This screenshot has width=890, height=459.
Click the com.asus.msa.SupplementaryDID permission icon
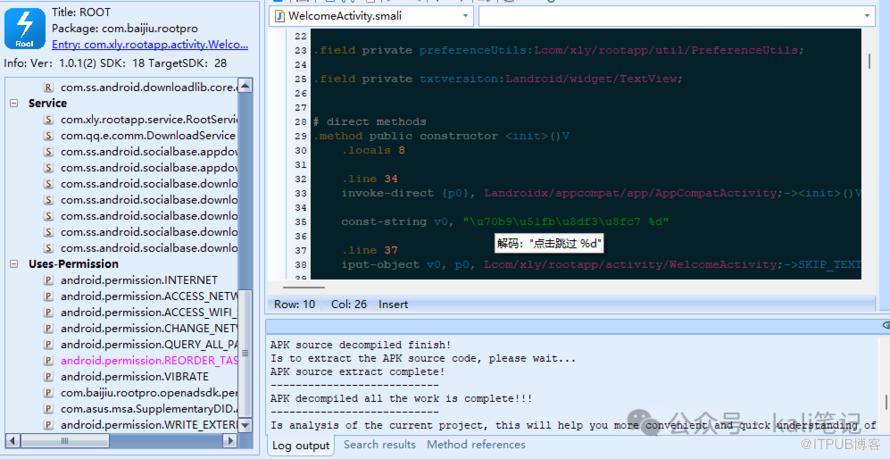pyautogui.click(x=48, y=409)
